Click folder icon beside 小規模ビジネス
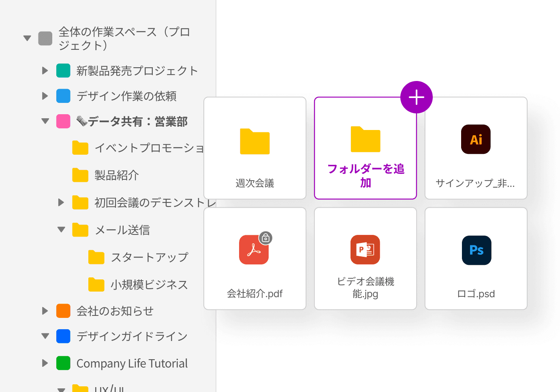Screen dimensions: 560x392 click(96, 284)
